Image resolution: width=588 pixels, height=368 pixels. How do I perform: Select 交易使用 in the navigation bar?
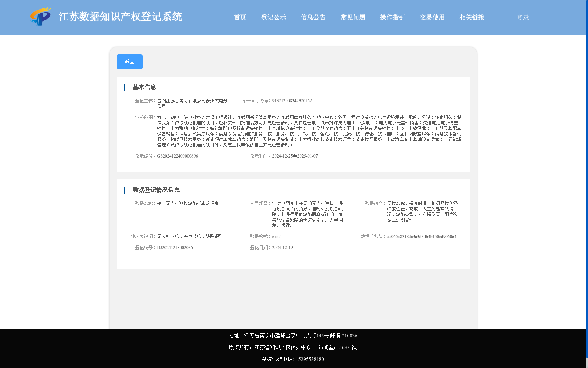coord(432,17)
